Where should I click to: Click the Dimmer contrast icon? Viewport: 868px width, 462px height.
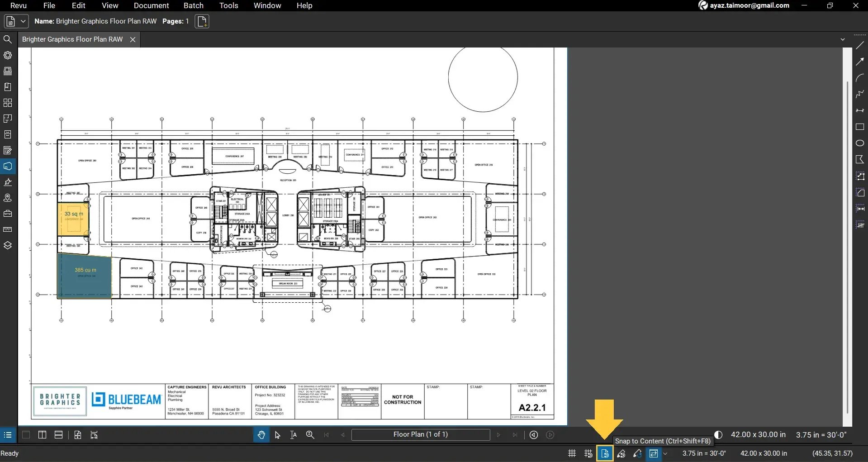[x=718, y=435]
